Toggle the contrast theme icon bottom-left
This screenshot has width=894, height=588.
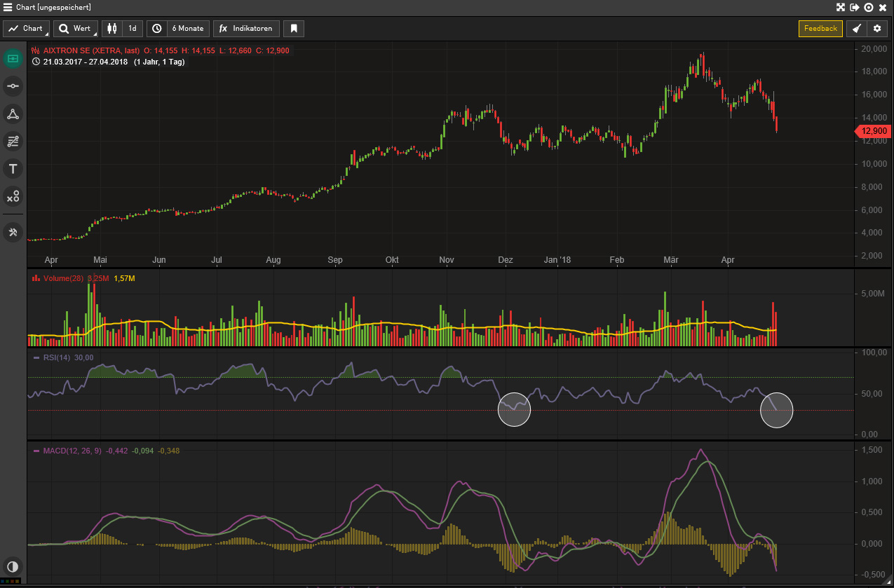click(x=13, y=566)
